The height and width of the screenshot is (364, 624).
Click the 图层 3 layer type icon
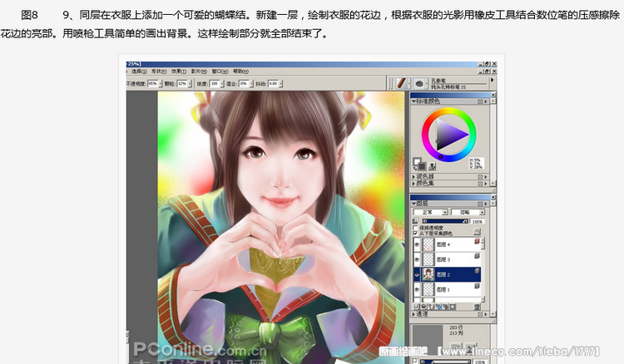pyautogui.click(x=477, y=257)
